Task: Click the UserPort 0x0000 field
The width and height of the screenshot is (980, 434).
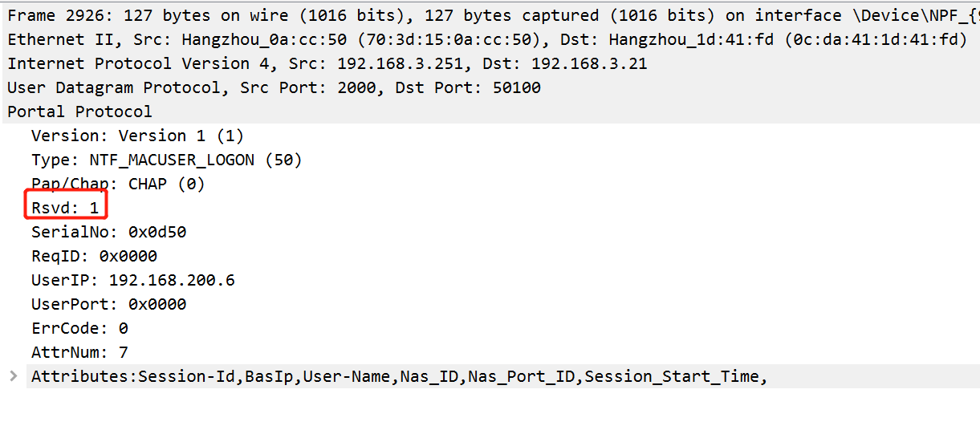Action: pyautogui.click(x=108, y=304)
